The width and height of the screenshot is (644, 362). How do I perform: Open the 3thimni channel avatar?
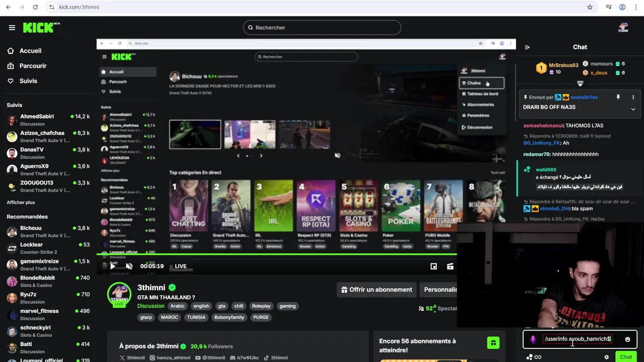tap(119, 294)
